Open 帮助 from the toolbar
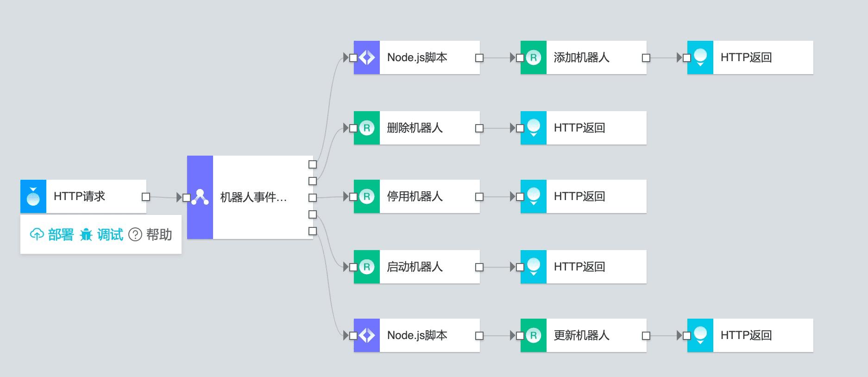868x377 pixels. coord(158,235)
